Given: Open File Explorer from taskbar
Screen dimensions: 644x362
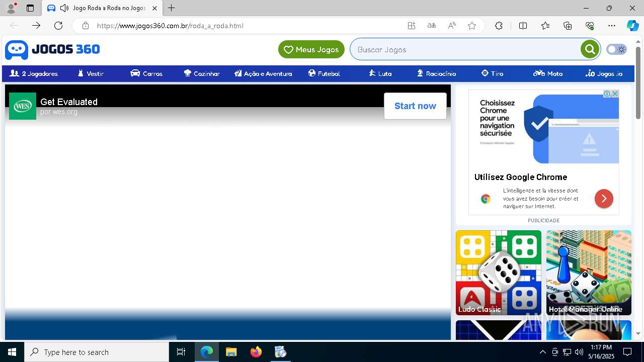Looking at the screenshot, I should coord(231,352).
